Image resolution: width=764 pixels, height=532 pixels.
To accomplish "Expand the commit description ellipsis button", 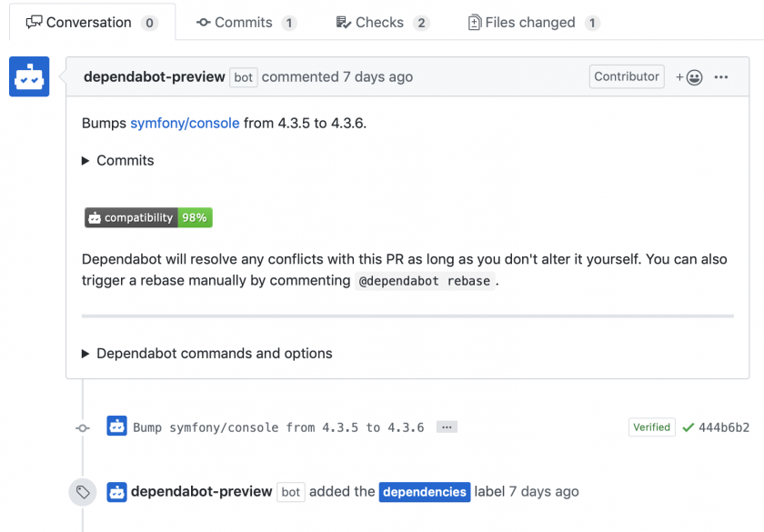I will (x=447, y=427).
